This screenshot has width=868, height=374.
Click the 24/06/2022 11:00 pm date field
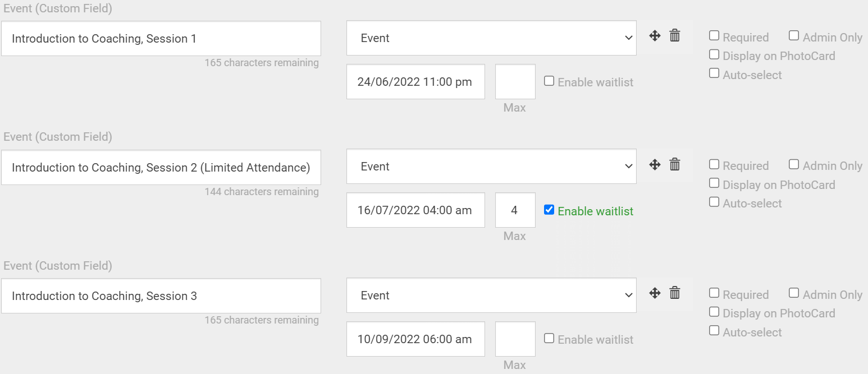pyautogui.click(x=415, y=82)
